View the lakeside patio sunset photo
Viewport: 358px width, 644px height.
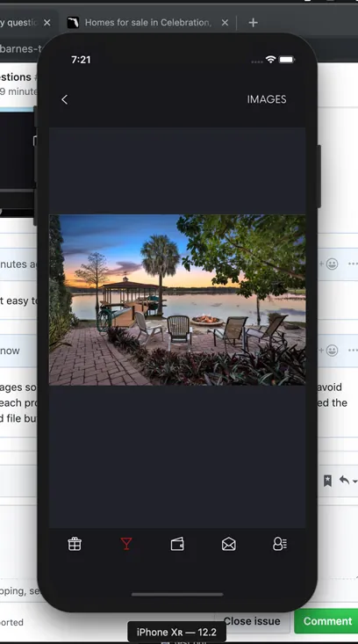[x=177, y=300]
